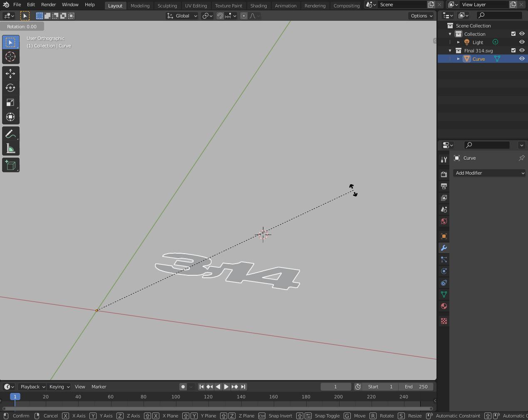
Task: Open Physics properties tab
Action: pos(444,271)
